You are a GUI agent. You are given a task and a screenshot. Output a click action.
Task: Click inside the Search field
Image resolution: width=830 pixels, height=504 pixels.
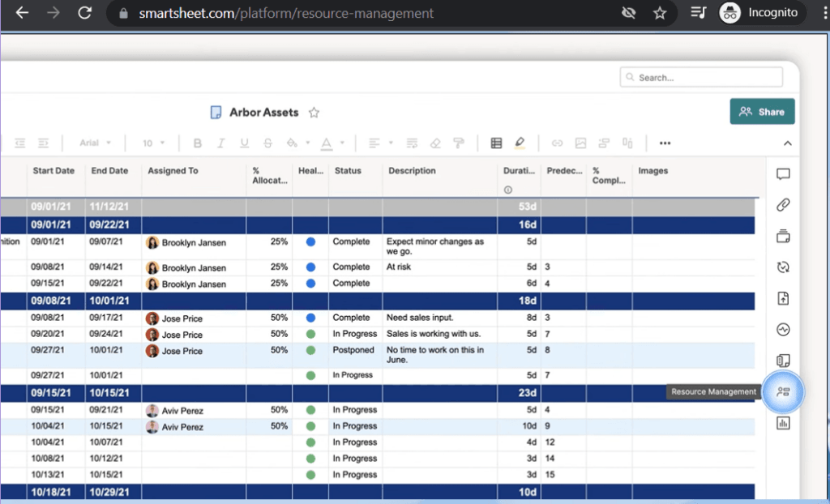[x=701, y=77]
